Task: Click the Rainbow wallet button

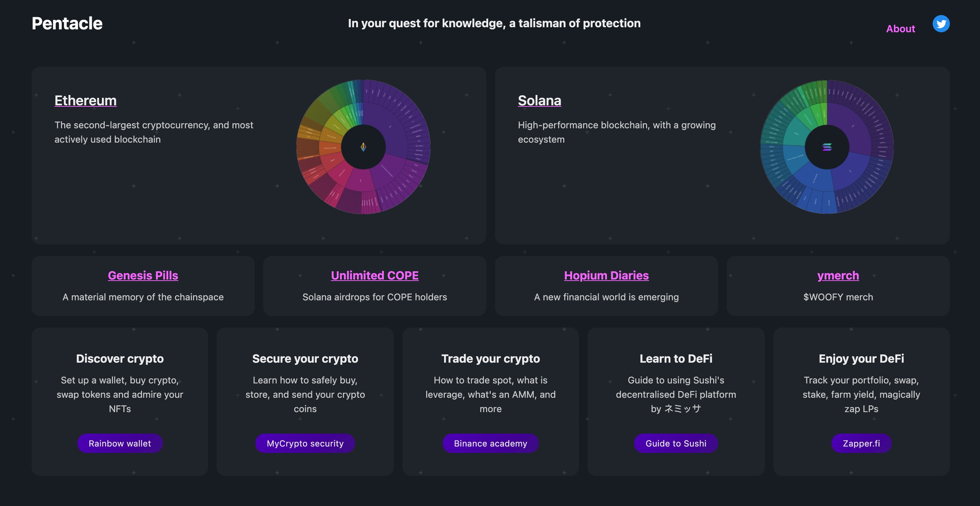Action: (x=120, y=443)
